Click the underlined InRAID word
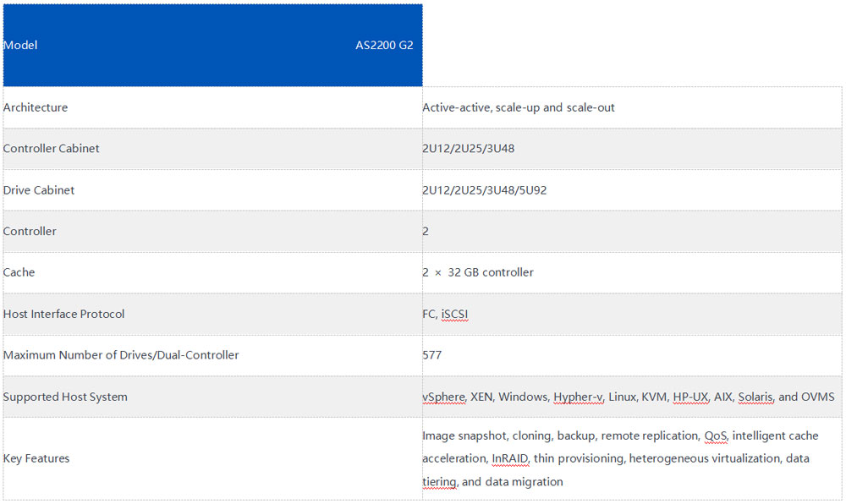Image resolution: width=846 pixels, height=504 pixels. 510,458
